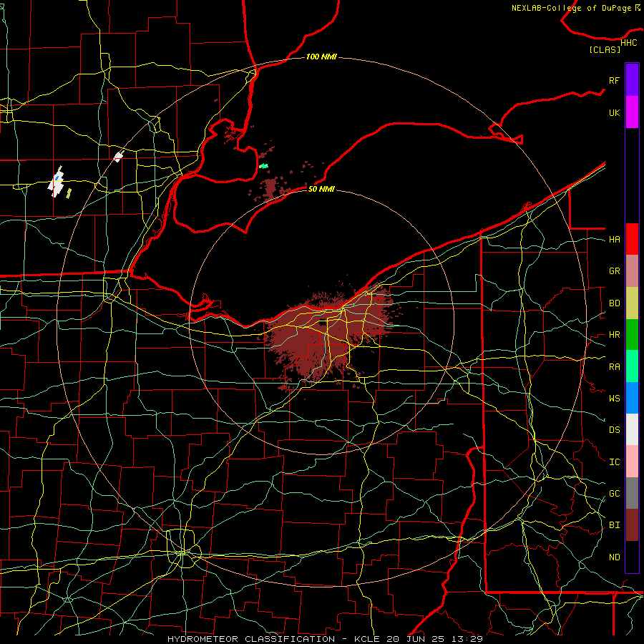Viewport: 644px width, 644px height.
Task: Click the "RA" legend label
Action: 614,366
